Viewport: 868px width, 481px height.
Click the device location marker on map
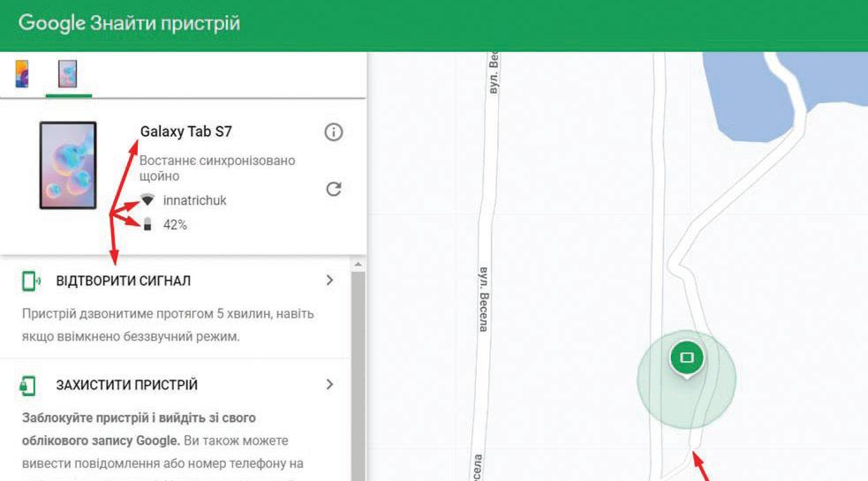click(x=686, y=358)
